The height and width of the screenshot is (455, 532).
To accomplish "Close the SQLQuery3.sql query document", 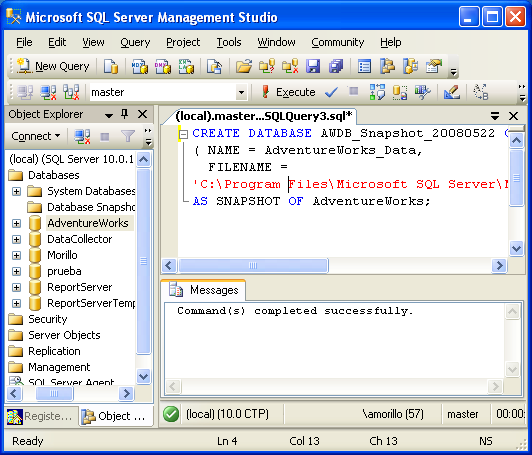I will tap(513, 116).
